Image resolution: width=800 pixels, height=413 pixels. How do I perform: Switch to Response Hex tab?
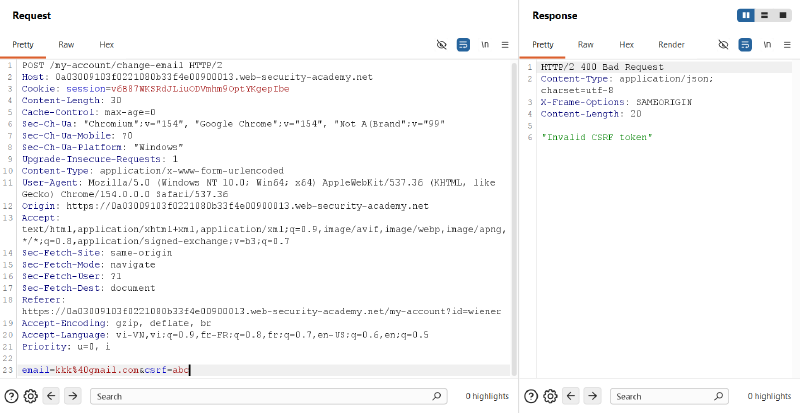(x=627, y=45)
